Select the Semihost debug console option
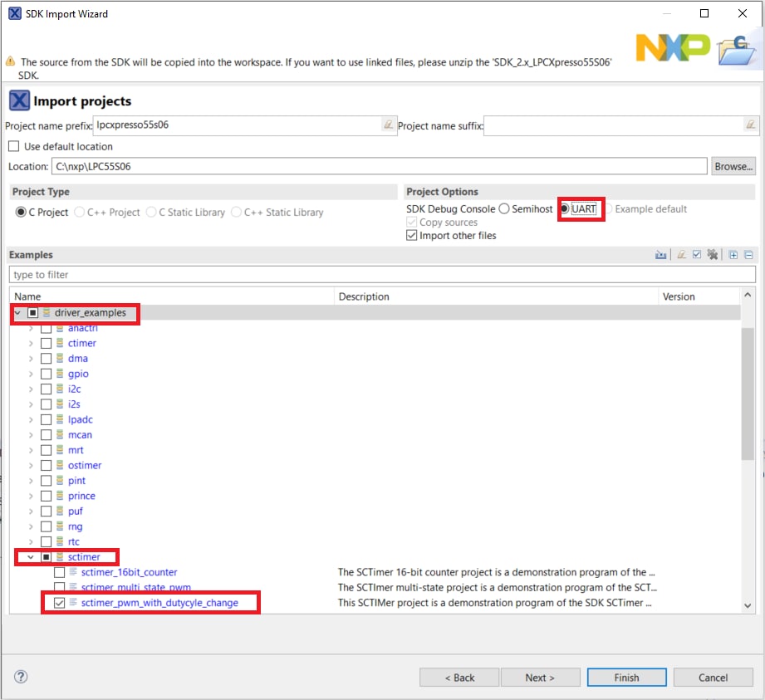This screenshot has height=700, width=765. pyautogui.click(x=504, y=209)
